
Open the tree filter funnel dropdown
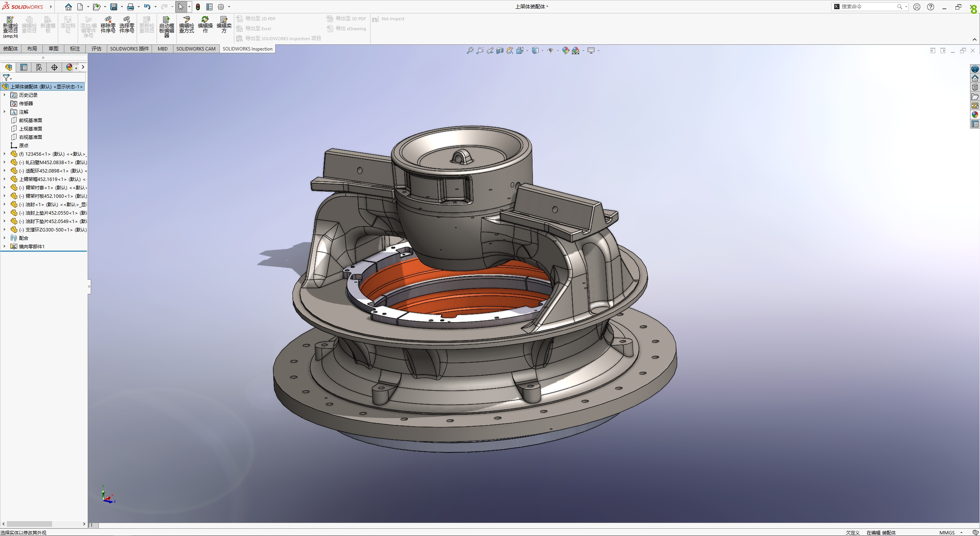tap(7, 78)
